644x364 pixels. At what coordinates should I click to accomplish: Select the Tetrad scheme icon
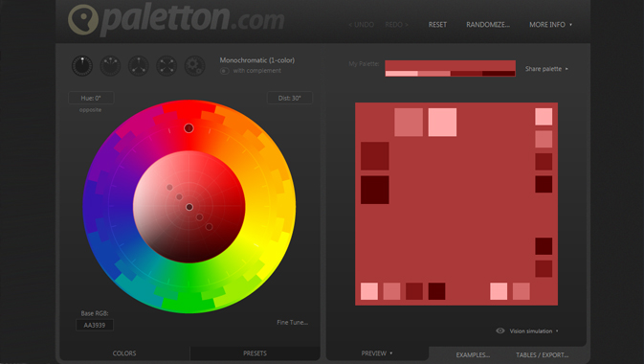pos(167,66)
